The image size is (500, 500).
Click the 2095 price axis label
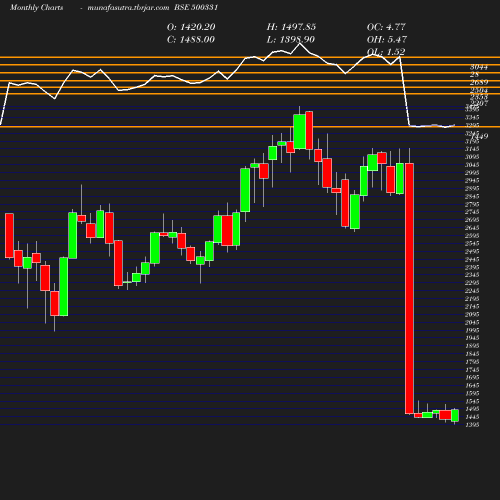[x=472, y=314]
